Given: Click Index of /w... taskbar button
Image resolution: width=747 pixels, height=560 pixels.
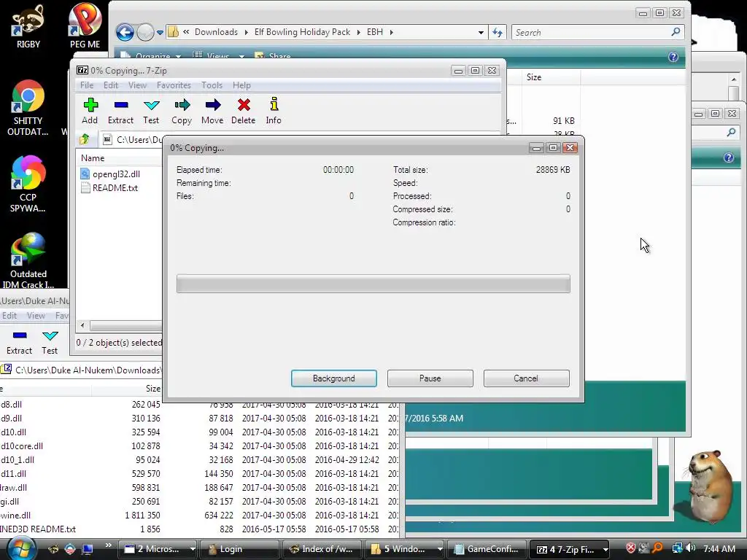Looking at the screenshot, I should (322, 549).
